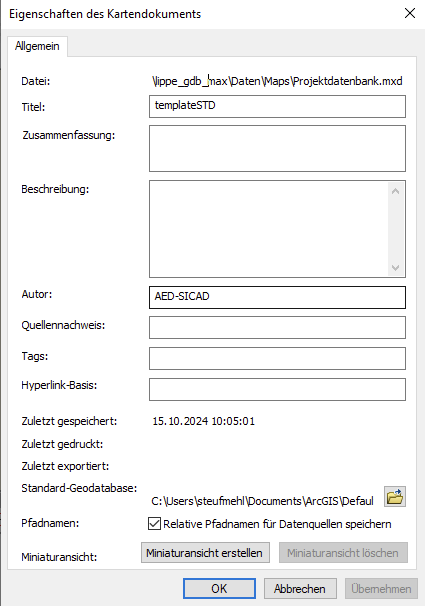Click the Datei path ending in Projektdatenbank.mxd
The height and width of the screenshot is (606, 425).
click(x=277, y=81)
